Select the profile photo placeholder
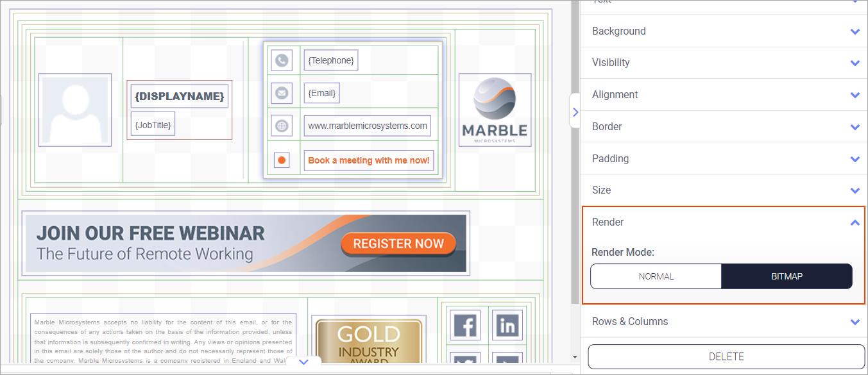This screenshot has width=868, height=375. point(75,110)
